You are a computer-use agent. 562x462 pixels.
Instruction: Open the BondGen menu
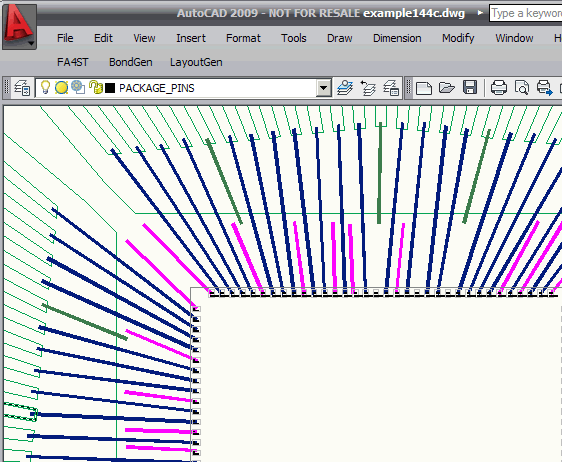pos(130,62)
